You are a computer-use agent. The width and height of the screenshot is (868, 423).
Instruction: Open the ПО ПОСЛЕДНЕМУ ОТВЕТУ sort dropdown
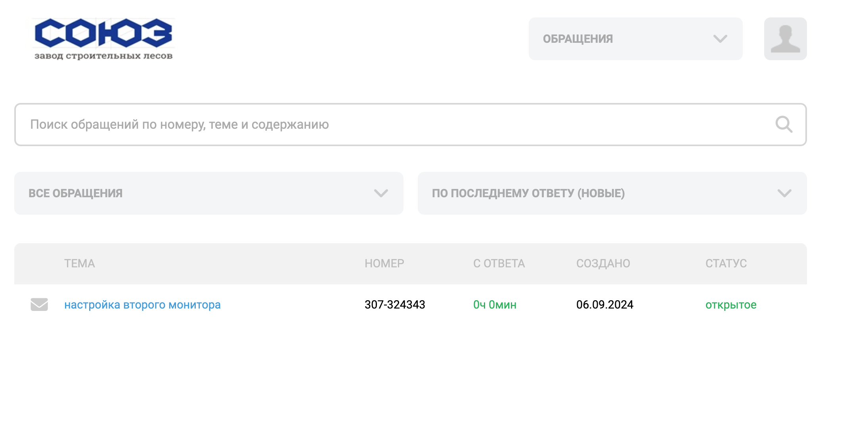point(612,193)
